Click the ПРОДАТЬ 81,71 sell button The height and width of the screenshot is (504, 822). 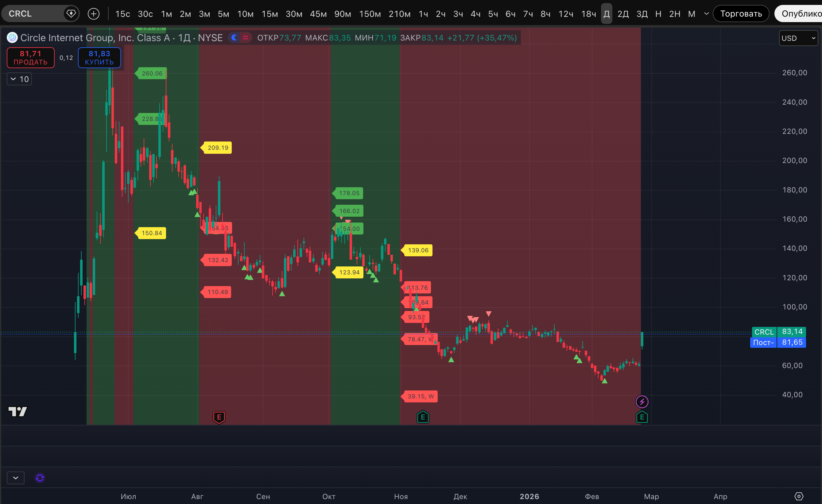[30, 58]
